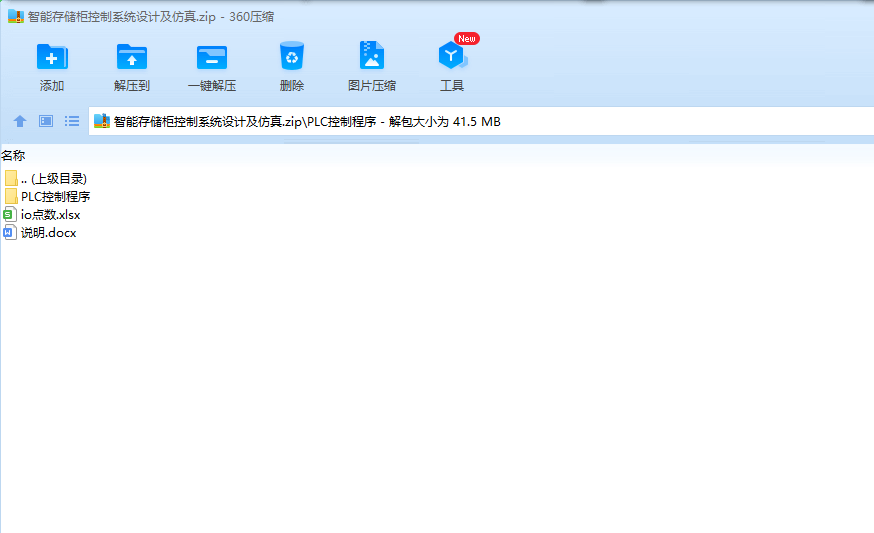Sort by the 名称 column header
The image size is (874, 533).
point(13,156)
